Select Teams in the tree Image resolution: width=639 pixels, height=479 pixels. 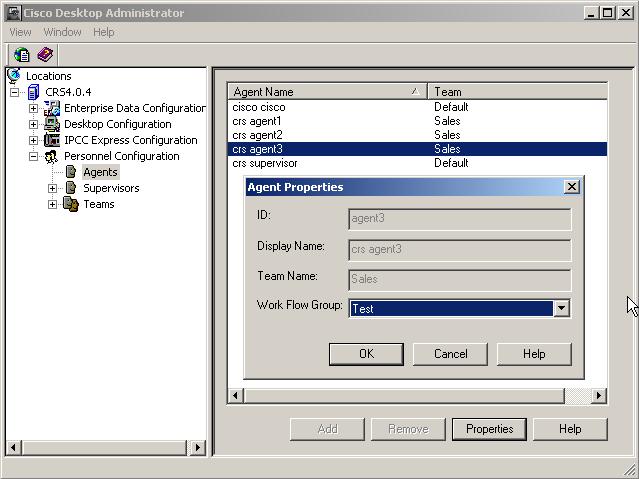[99, 204]
